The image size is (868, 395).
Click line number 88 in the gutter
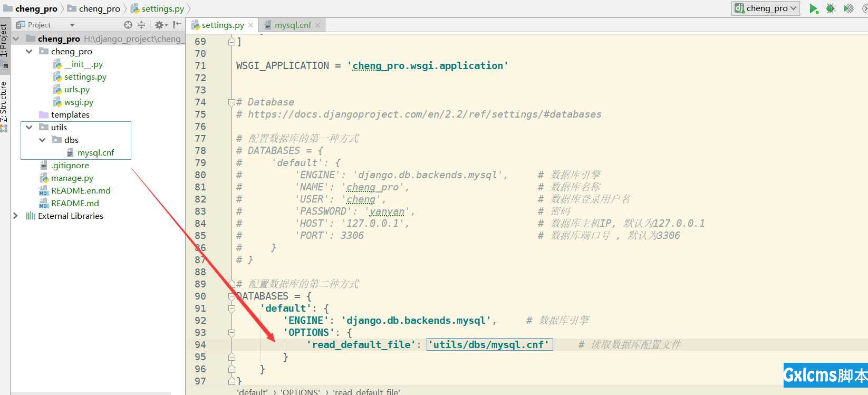point(200,272)
